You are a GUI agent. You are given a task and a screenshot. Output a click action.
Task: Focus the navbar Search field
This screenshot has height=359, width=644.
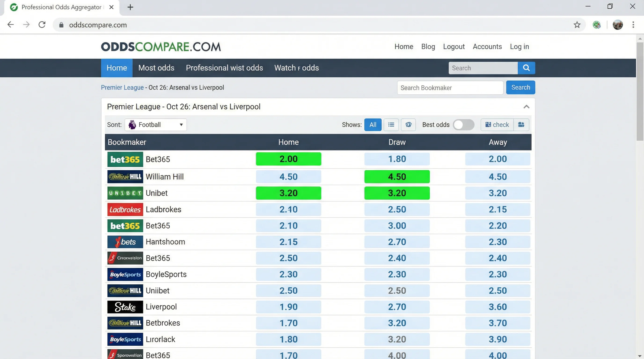483,68
